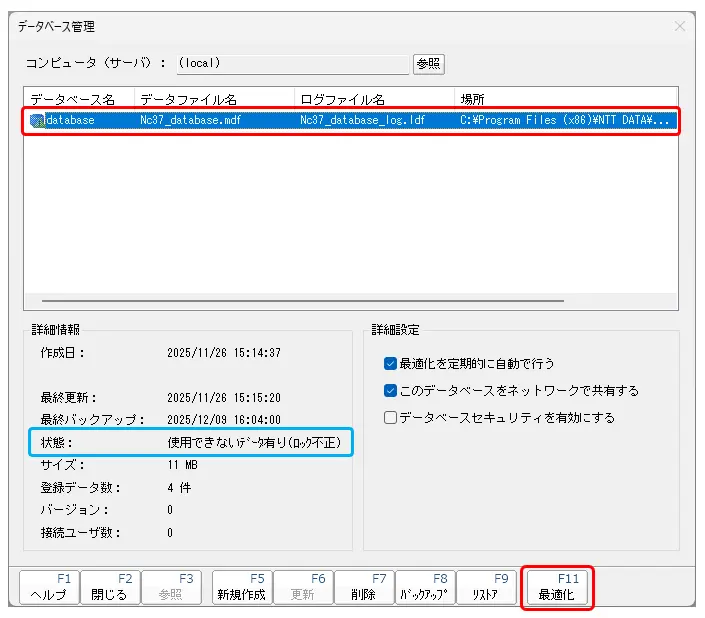Click the database icon in the list row
This screenshot has height=618, width=705.
pos(37,120)
